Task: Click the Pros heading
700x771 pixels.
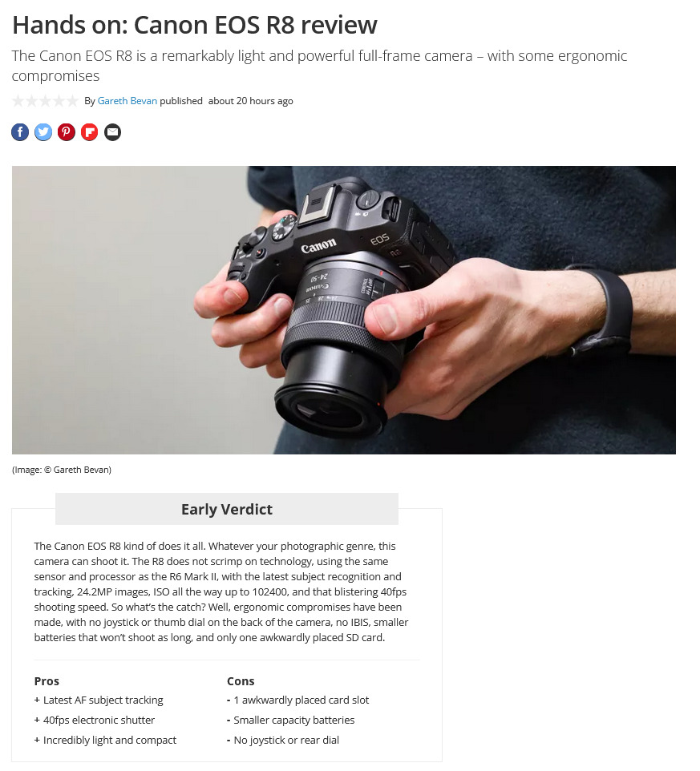Action: tap(47, 681)
